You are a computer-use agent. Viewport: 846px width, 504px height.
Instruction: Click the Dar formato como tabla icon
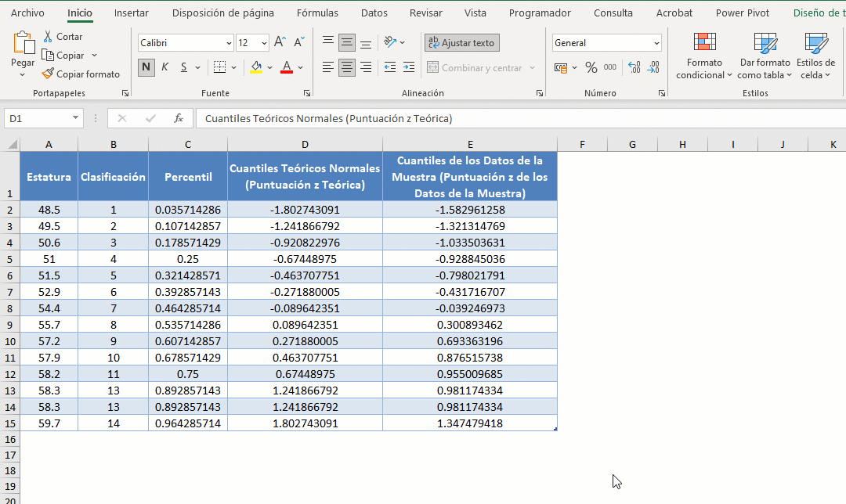(765, 42)
